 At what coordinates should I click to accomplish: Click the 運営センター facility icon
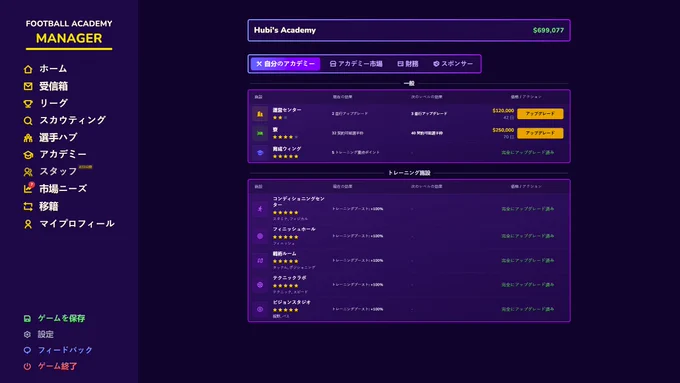point(260,114)
